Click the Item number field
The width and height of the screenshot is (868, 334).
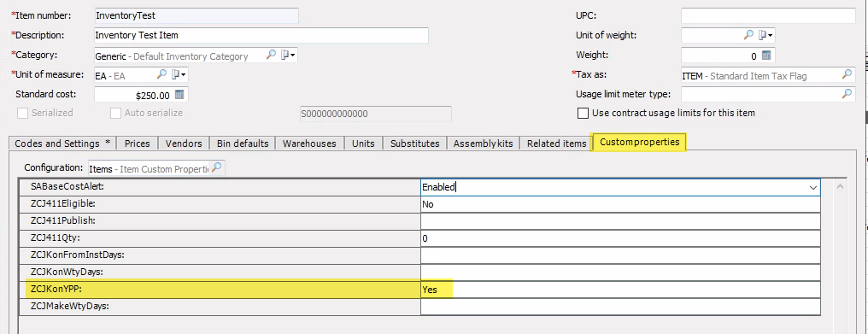[196, 15]
